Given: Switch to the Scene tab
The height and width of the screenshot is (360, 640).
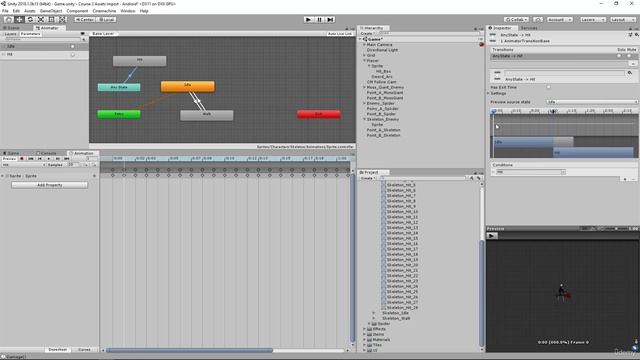Looking at the screenshot, I should point(12,28).
